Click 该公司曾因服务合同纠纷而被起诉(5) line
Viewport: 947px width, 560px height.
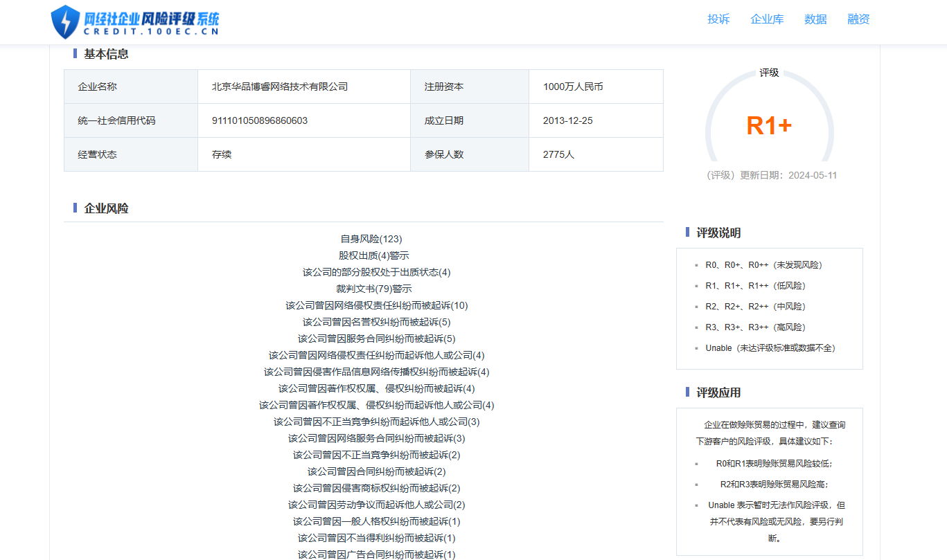pyautogui.click(x=377, y=338)
